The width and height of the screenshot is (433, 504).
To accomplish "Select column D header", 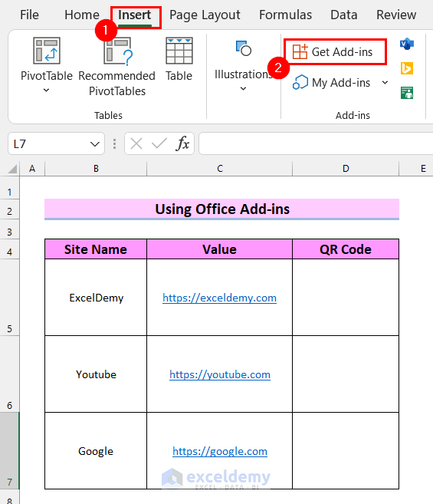I will pos(346,169).
